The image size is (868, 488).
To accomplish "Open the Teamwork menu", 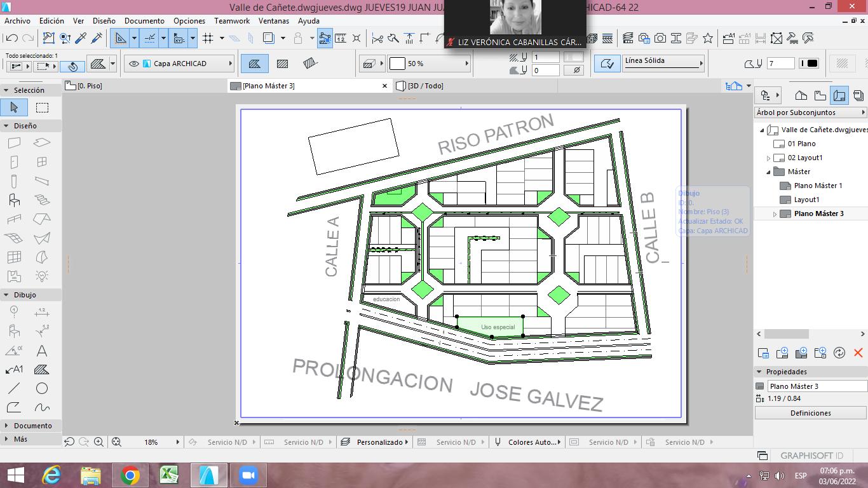I will (232, 21).
